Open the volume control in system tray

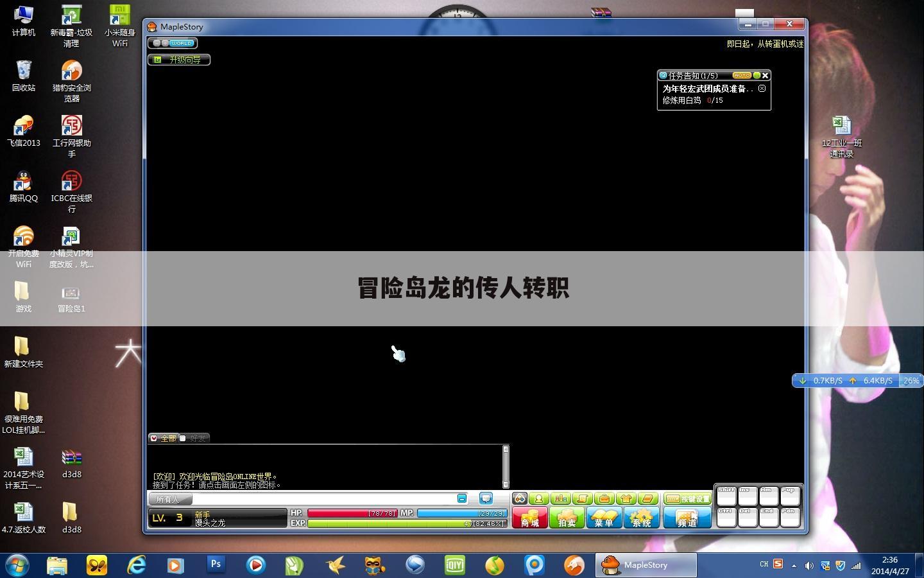809,566
